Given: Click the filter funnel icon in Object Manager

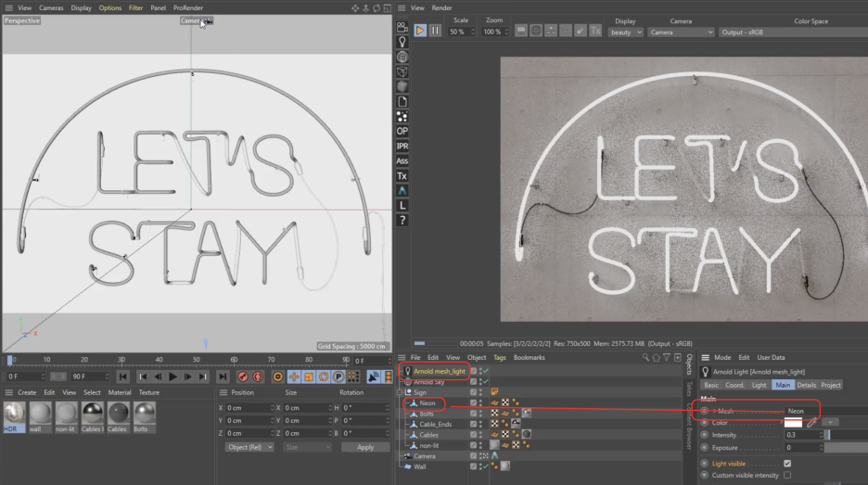Looking at the screenshot, I should point(667,358).
